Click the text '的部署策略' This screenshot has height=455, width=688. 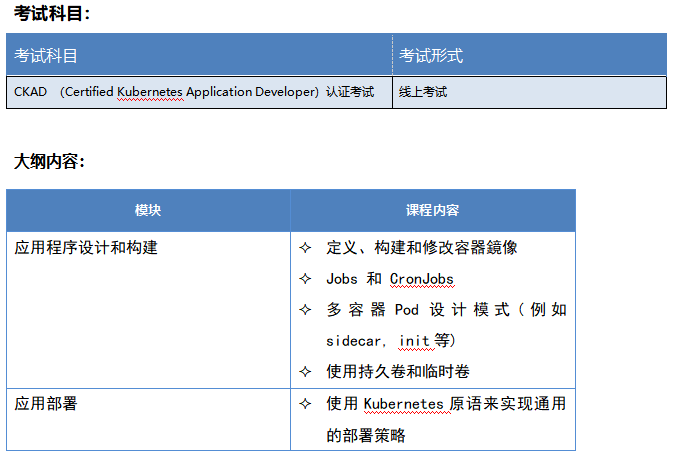[x=366, y=435]
